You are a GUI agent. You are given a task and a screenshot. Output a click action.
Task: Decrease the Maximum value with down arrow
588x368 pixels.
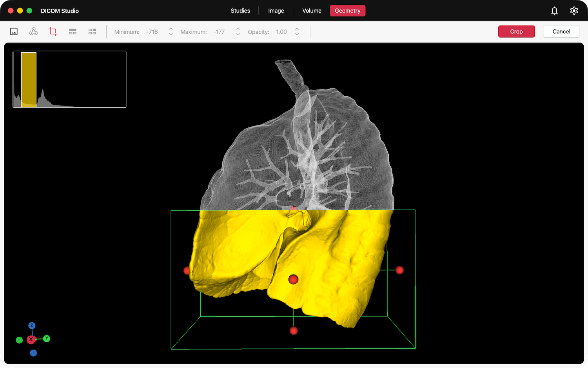(x=238, y=35)
